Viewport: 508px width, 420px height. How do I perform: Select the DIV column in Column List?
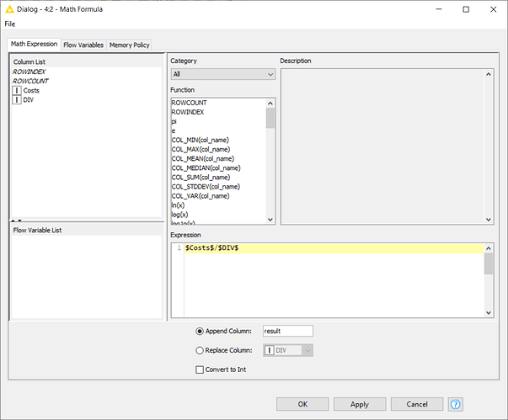pyautogui.click(x=28, y=99)
